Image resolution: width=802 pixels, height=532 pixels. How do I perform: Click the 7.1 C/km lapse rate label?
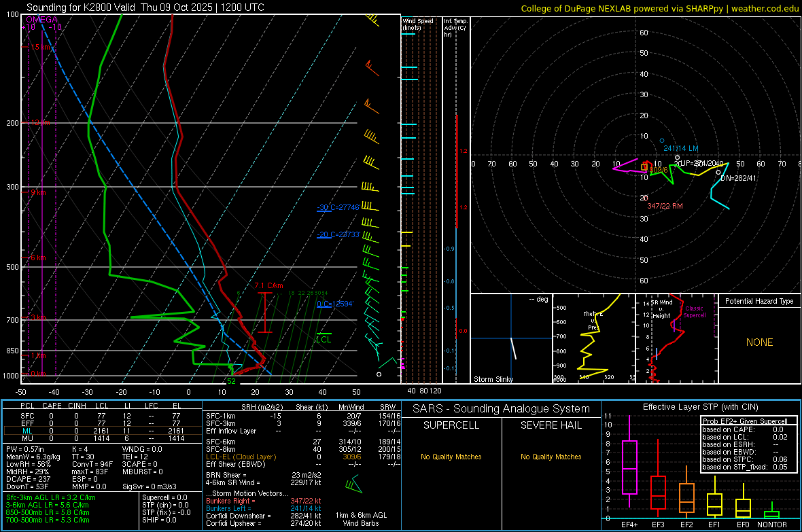tap(269, 285)
